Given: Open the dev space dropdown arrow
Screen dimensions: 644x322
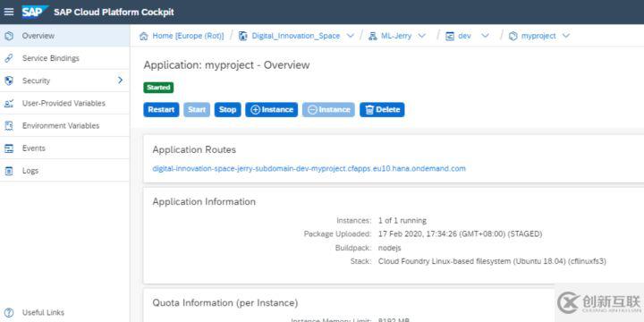Looking at the screenshot, I should pos(485,36).
